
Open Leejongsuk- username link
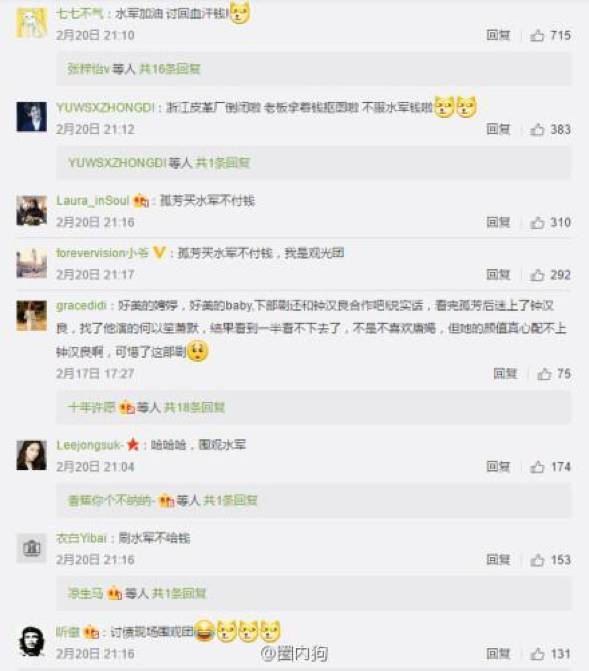tap(90, 445)
